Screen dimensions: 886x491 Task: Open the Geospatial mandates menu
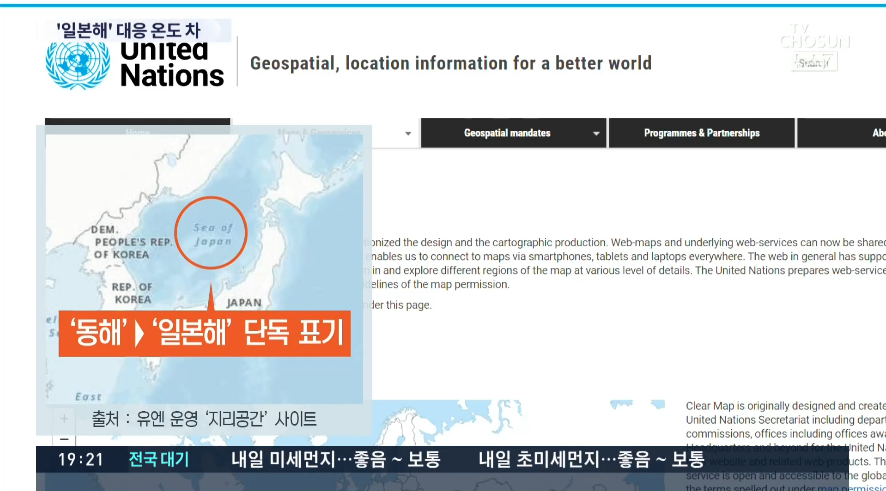[x=507, y=133]
